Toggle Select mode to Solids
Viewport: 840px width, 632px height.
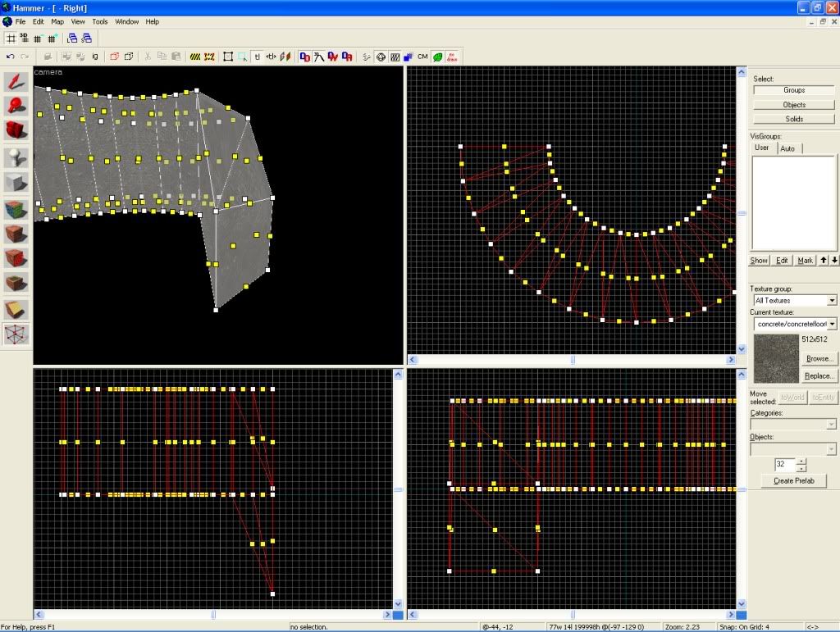[793, 119]
